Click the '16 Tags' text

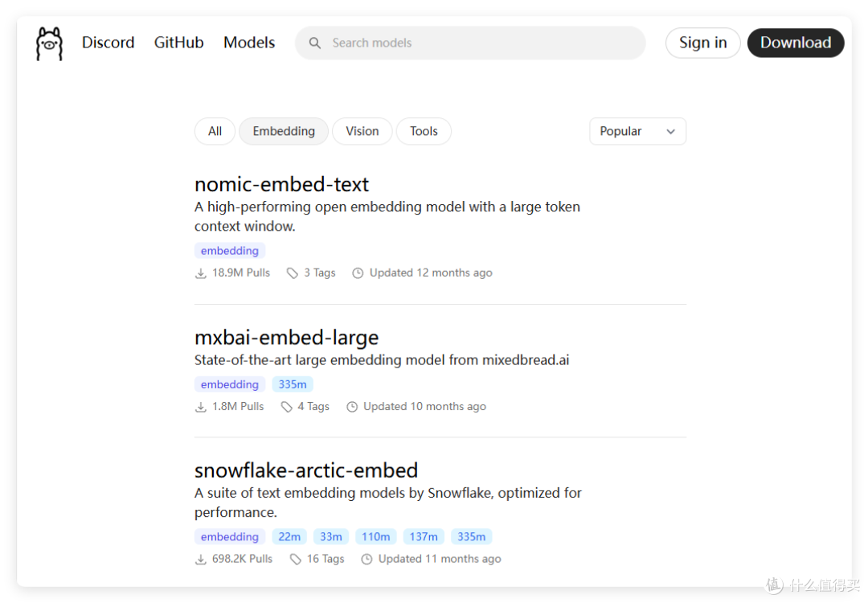(x=325, y=559)
